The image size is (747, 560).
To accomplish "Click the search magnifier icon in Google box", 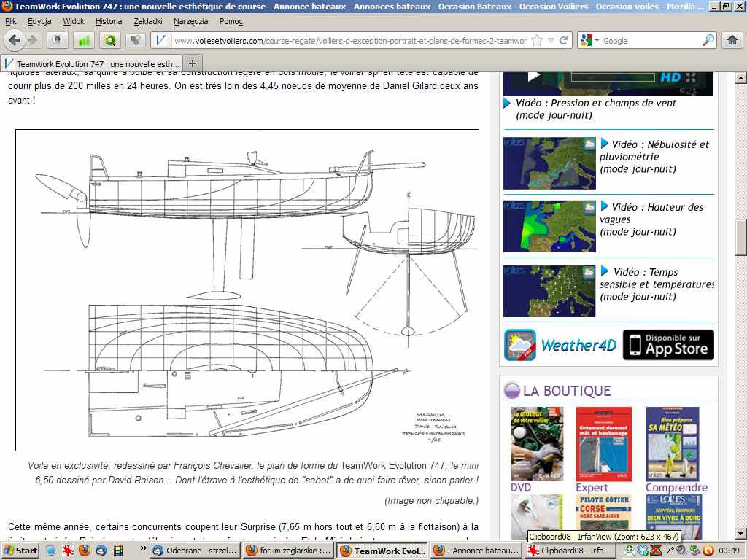I will click(708, 41).
